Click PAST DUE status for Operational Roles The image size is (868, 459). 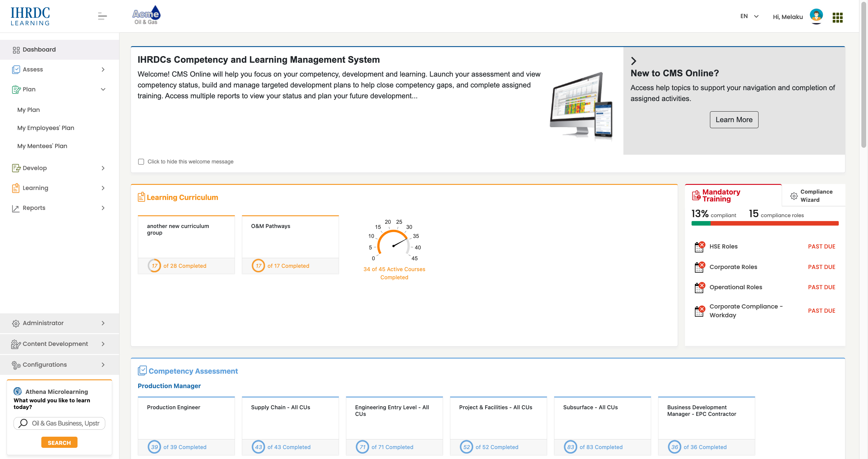821,287
